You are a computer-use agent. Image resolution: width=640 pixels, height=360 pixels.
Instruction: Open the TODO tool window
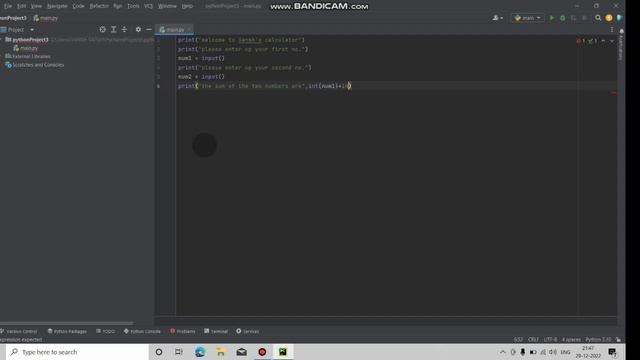tap(105, 331)
